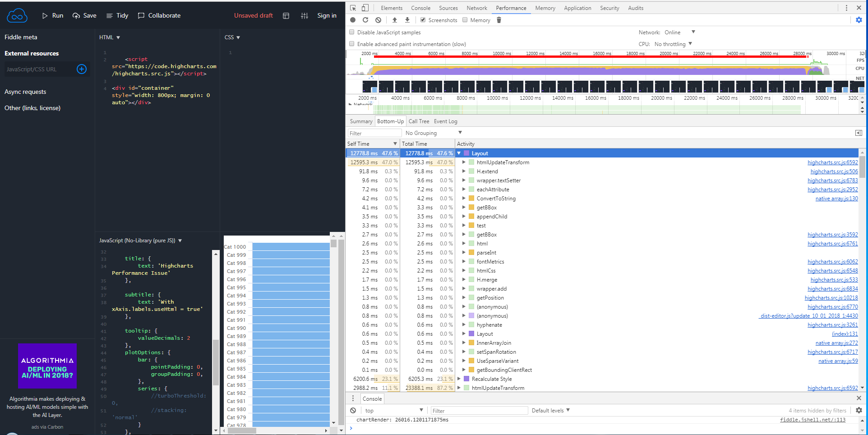Open Other (links, license) section
868x435 pixels.
(x=32, y=108)
